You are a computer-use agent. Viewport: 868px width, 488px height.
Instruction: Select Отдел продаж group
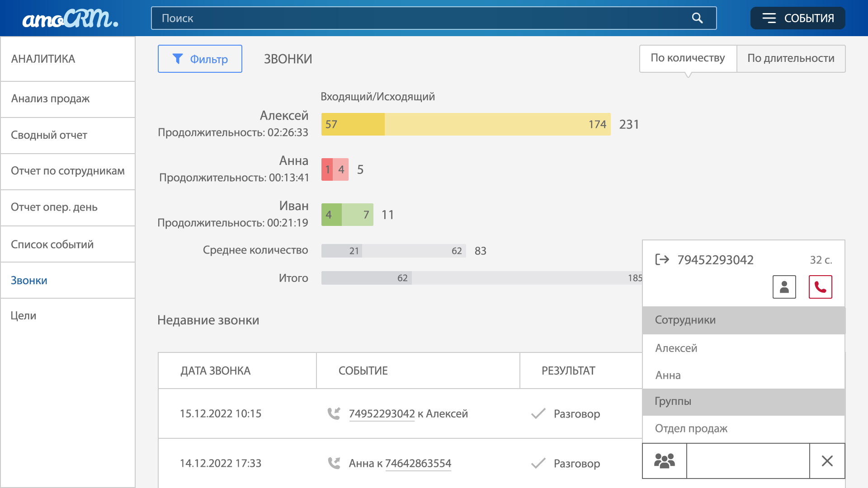click(744, 428)
